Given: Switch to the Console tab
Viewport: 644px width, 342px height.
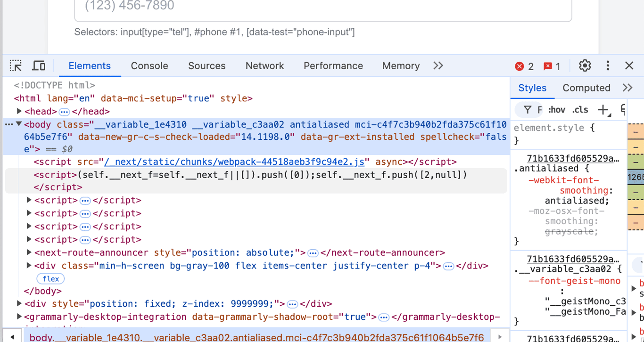Looking at the screenshot, I should pyautogui.click(x=149, y=66).
